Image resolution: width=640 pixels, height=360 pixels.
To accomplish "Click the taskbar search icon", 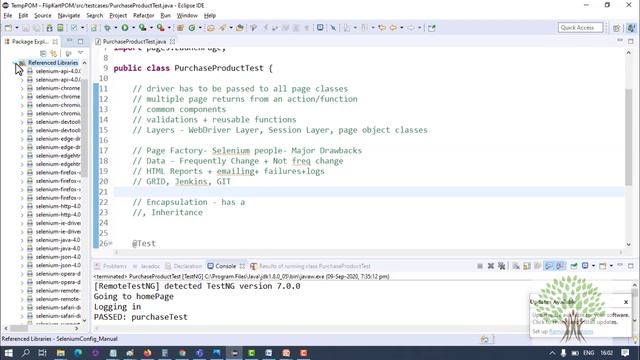I will pyautogui.click(x=25, y=353).
